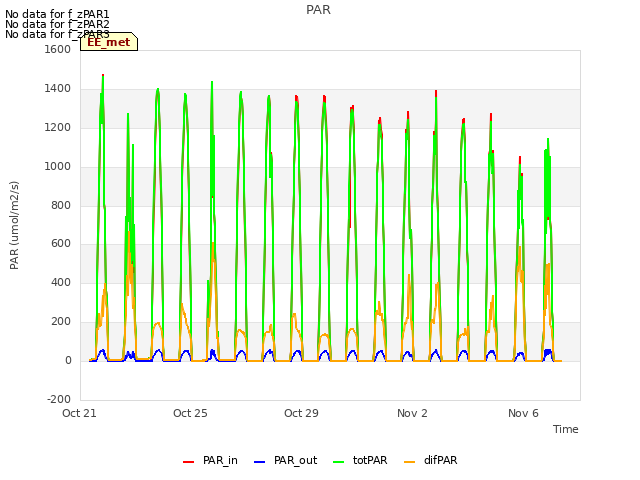Toggle the totPAR legend entry
The width and height of the screenshot is (640, 480).
[360, 460]
